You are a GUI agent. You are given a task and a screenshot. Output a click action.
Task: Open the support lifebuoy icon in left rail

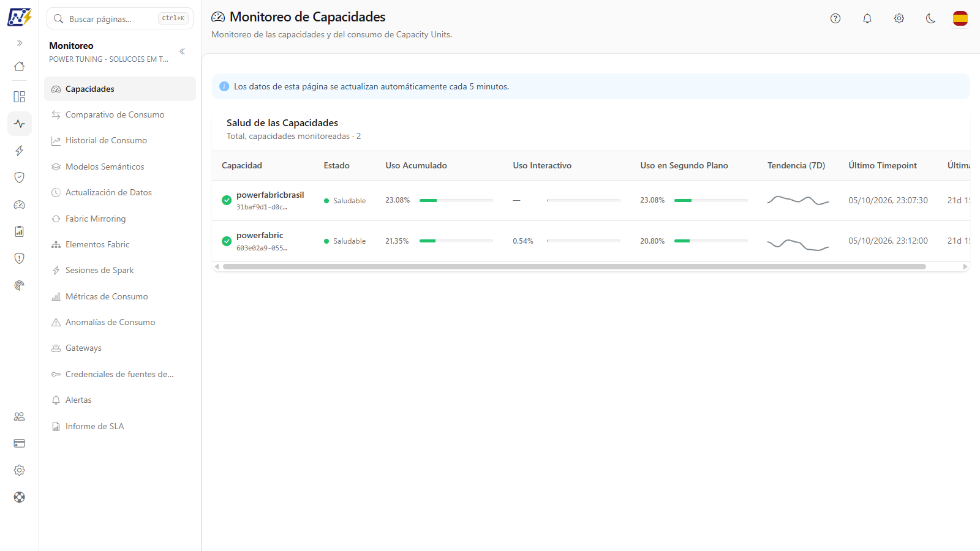pos(20,497)
